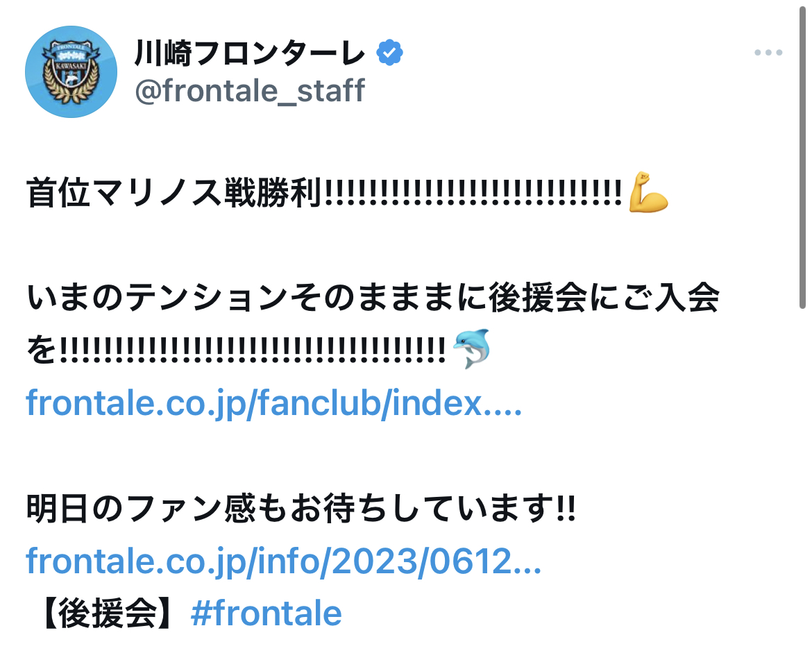Click the blue verified badge icon

[389, 53]
